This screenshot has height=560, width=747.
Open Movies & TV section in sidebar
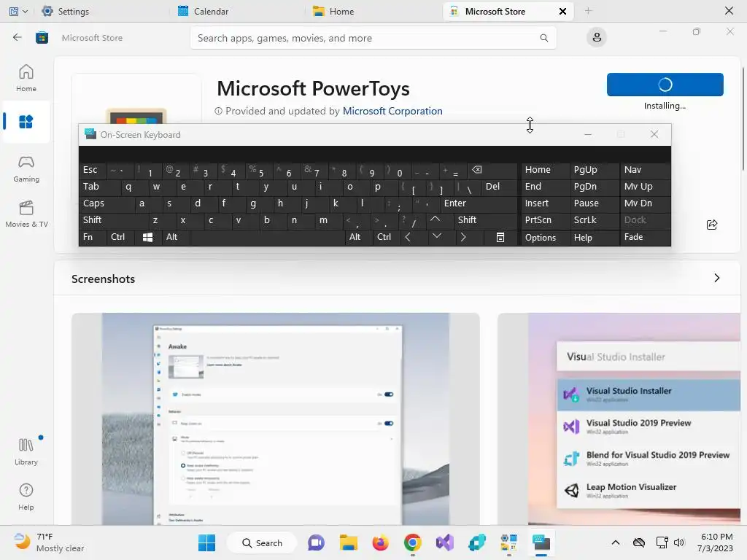click(26, 214)
